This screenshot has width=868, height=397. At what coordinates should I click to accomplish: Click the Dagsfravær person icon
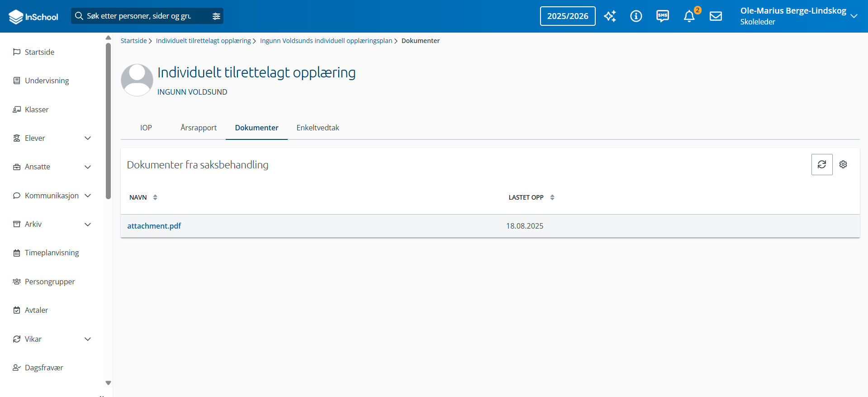17,368
